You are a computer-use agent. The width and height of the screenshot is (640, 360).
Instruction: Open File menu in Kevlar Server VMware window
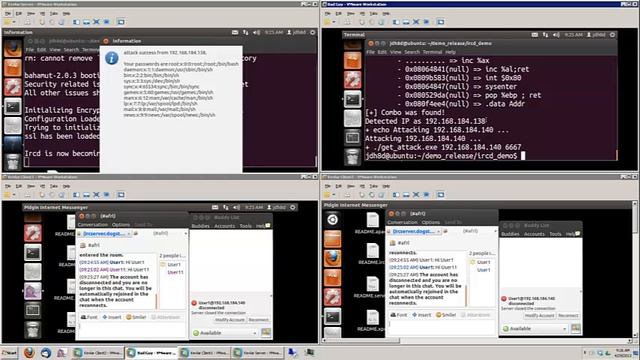7,13
